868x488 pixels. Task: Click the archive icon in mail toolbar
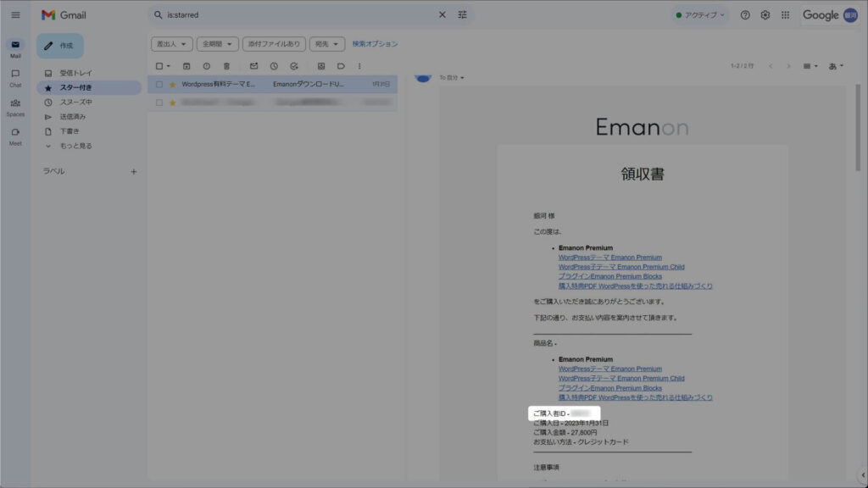click(186, 66)
